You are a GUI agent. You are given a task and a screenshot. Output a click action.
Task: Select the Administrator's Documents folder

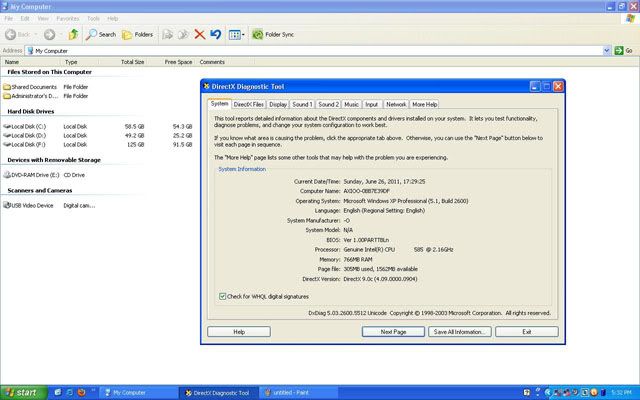tap(31, 96)
